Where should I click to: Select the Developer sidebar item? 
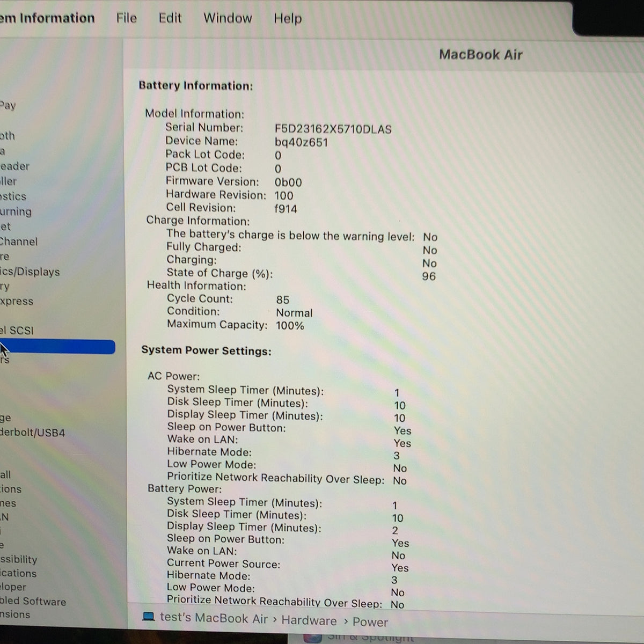point(13,587)
